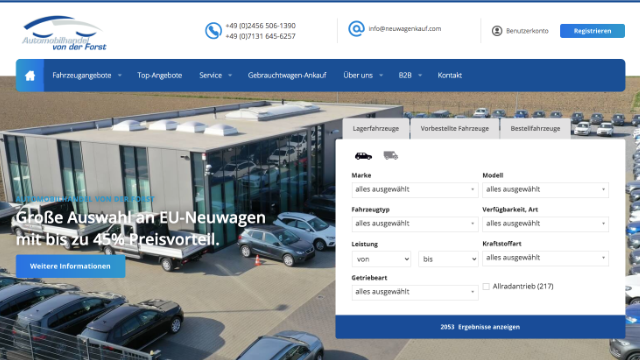Click 2053 Ergebnisse anzeigen button
The width and height of the screenshot is (640, 360).
click(480, 327)
